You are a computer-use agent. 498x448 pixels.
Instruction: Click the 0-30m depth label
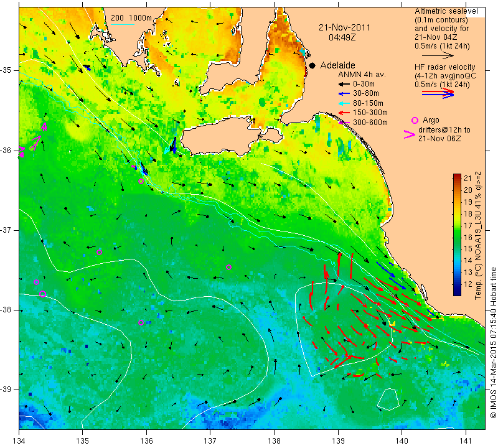(x=364, y=85)
